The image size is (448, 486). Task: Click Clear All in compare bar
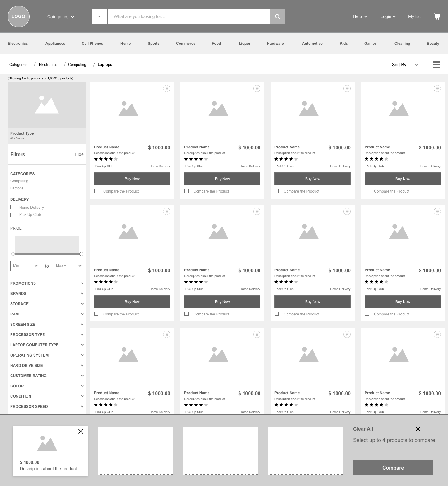(363, 429)
